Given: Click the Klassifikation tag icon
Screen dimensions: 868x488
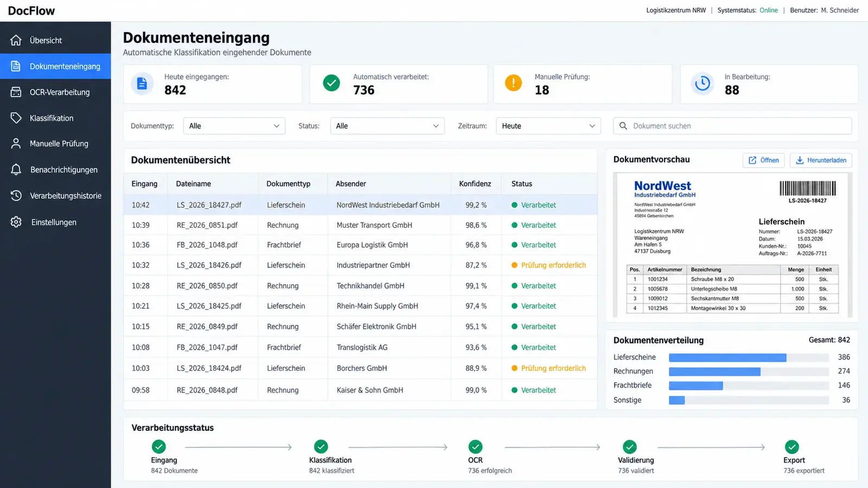Looking at the screenshot, I should 16,118.
